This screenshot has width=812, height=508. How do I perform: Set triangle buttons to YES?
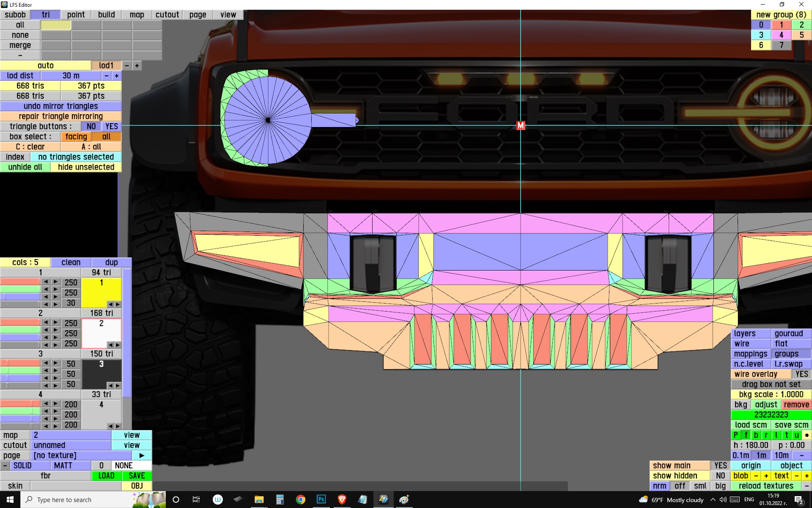[x=112, y=127]
